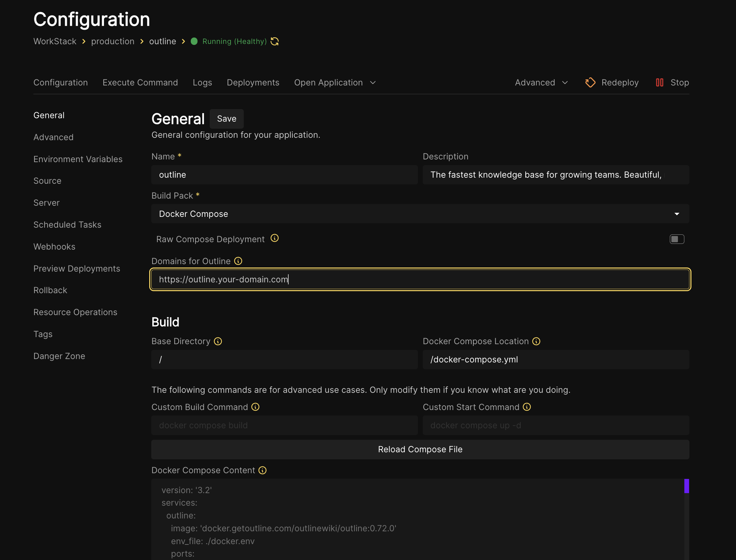The image size is (736, 560).
Task: Click info icon beside Domains for Outline
Action: point(238,261)
